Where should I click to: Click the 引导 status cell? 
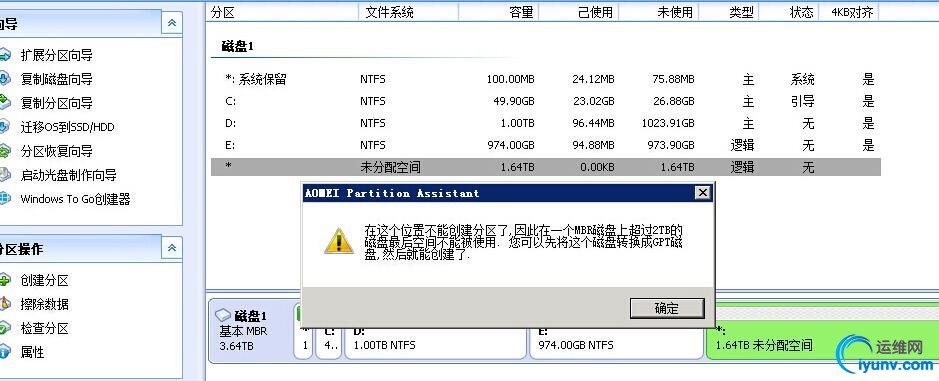tap(802, 101)
